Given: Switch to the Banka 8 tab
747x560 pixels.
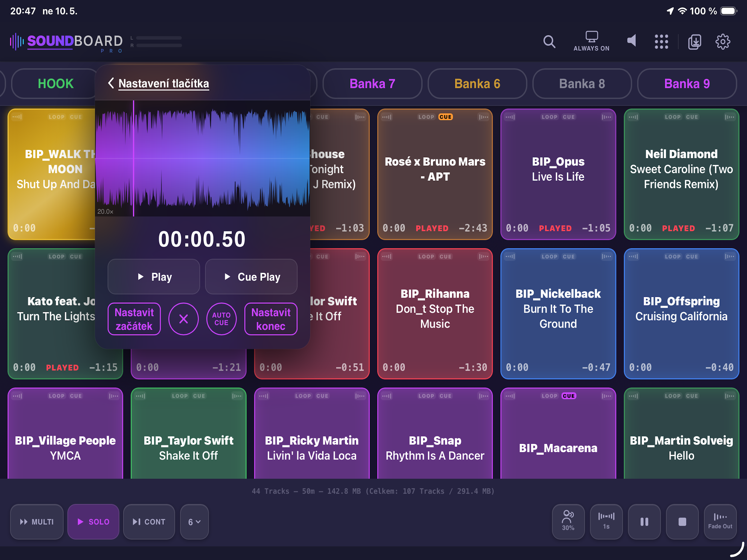Looking at the screenshot, I should coord(582,83).
